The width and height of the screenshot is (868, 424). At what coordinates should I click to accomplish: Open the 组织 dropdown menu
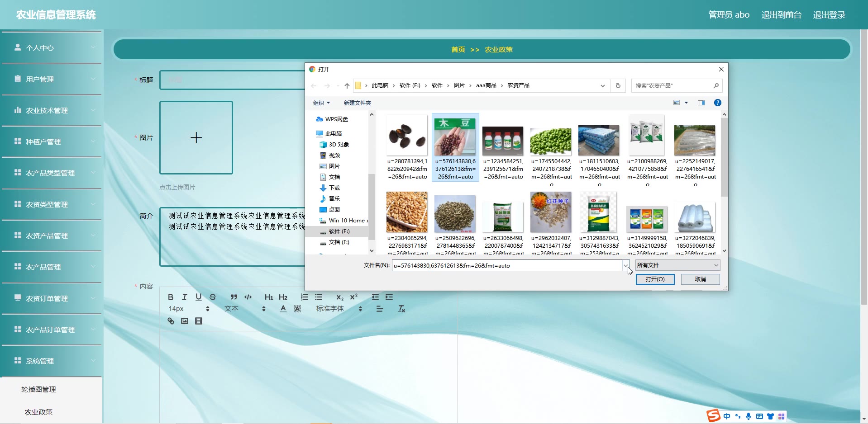click(321, 103)
